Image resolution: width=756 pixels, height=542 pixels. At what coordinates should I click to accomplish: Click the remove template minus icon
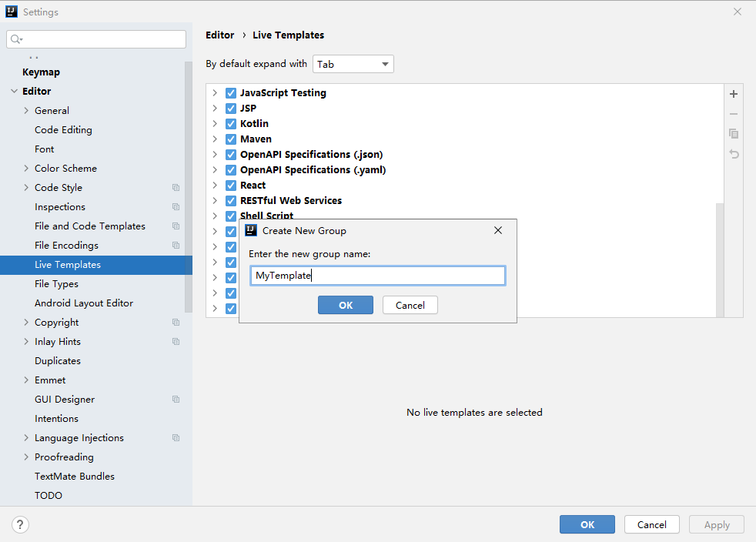(x=734, y=114)
